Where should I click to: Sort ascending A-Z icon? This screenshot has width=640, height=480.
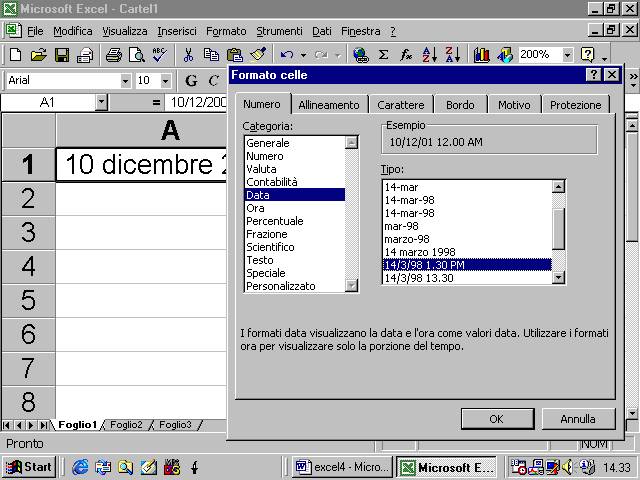pyautogui.click(x=429, y=55)
